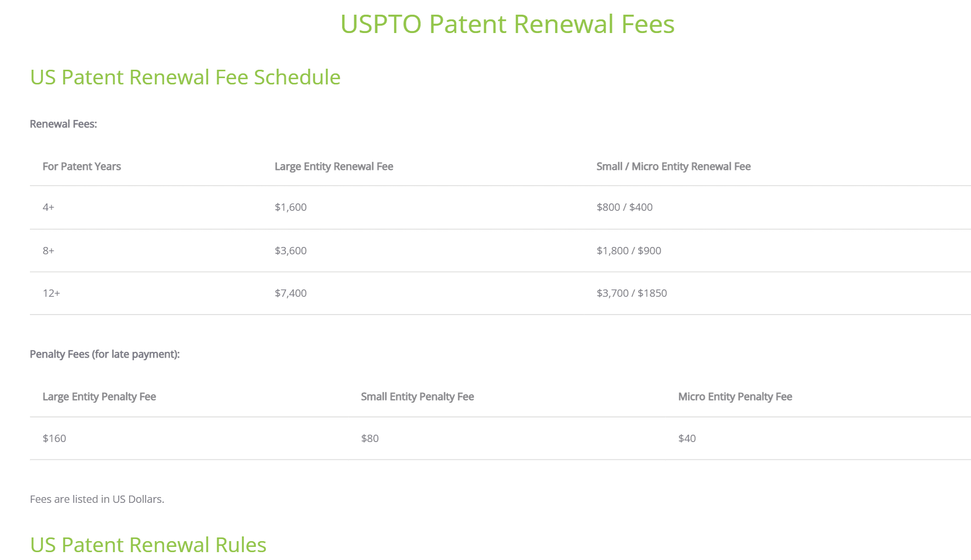Select the 4+ patent years cell
This screenshot has width=971, height=560.
pyautogui.click(x=49, y=207)
